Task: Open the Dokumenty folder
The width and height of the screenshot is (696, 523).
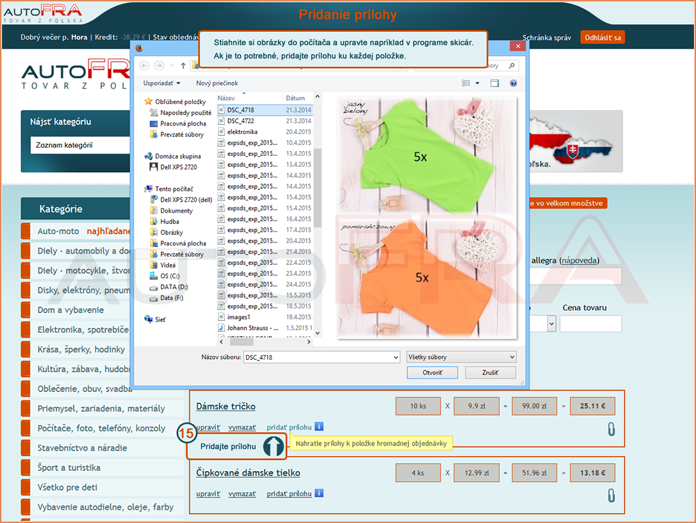Action: 176,211
